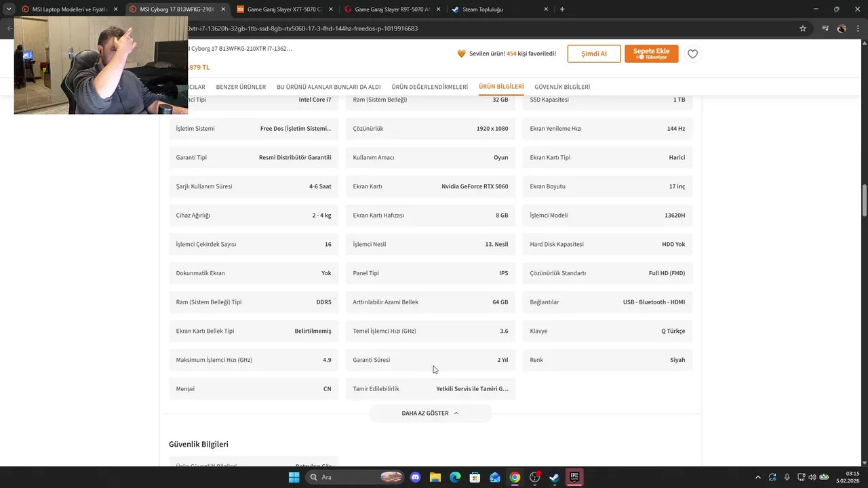Click the Free Dos işletim sistemi value
868x488 pixels.
(x=296, y=129)
